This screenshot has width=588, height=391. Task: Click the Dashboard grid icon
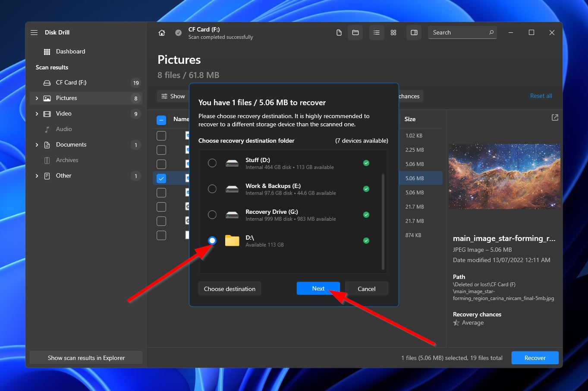47,52
